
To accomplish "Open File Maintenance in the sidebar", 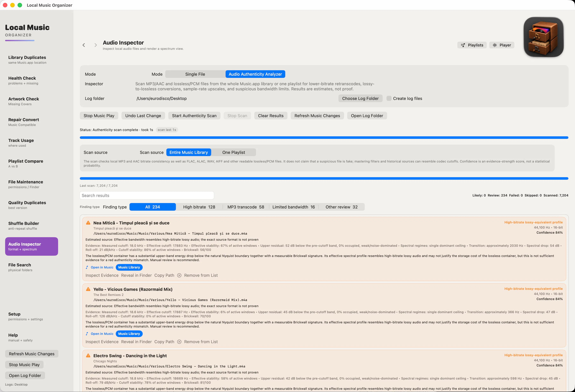I will (x=32, y=184).
